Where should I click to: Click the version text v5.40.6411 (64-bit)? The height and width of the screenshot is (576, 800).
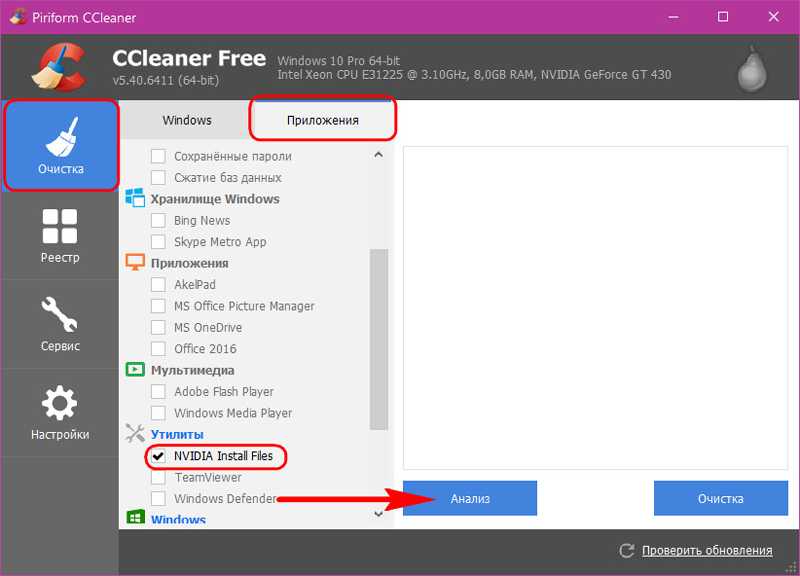pos(166,80)
